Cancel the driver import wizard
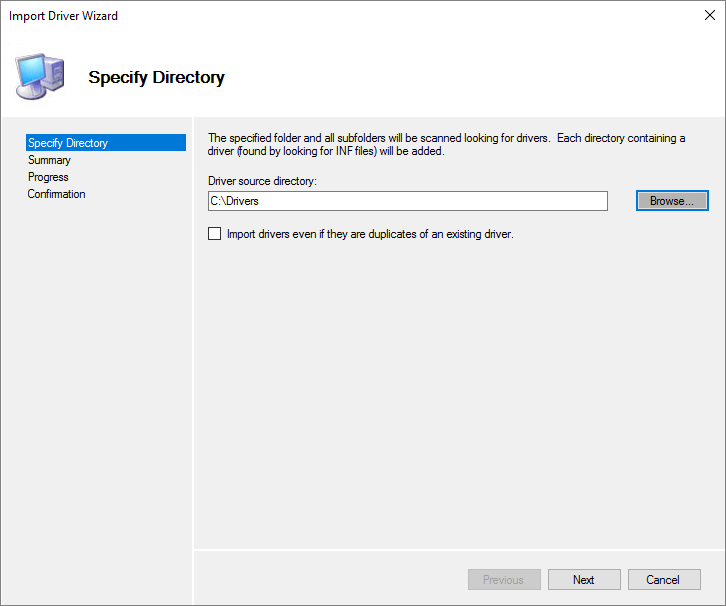The height and width of the screenshot is (606, 726). [x=662, y=580]
